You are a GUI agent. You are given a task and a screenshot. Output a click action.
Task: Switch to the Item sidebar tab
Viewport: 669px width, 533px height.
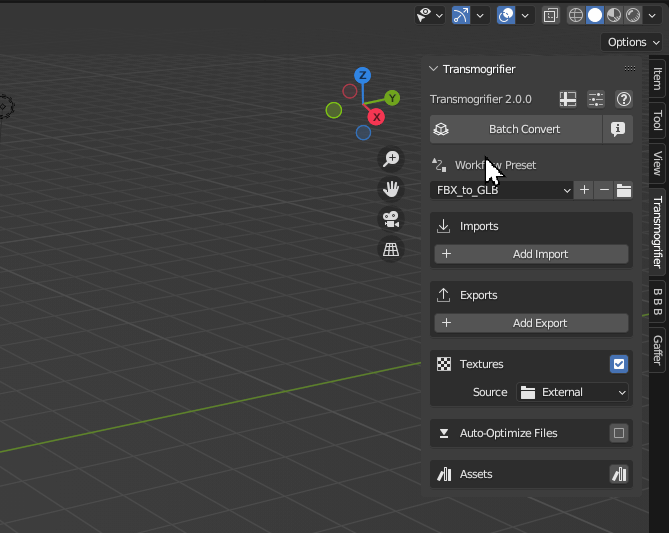pyautogui.click(x=657, y=78)
